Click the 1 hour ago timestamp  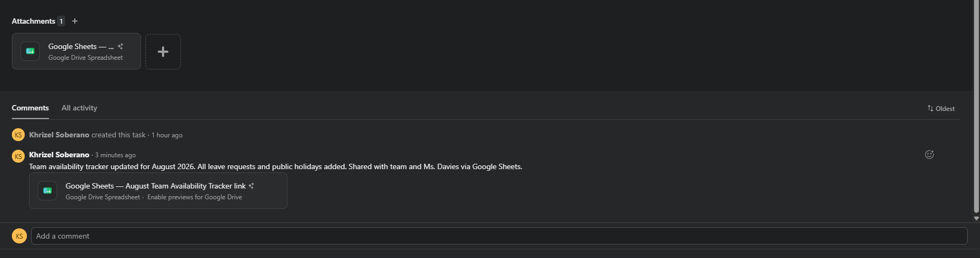tap(167, 135)
